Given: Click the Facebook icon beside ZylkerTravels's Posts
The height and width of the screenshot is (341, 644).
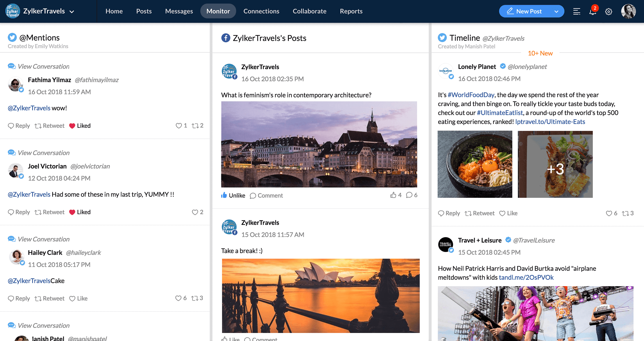Looking at the screenshot, I should [226, 38].
